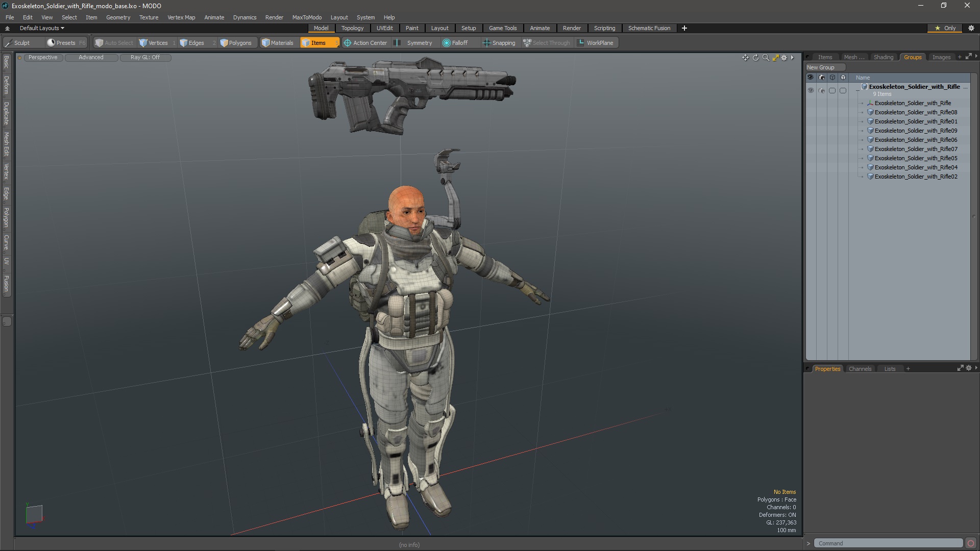
Task: Switch to the Channels tab
Action: (860, 369)
